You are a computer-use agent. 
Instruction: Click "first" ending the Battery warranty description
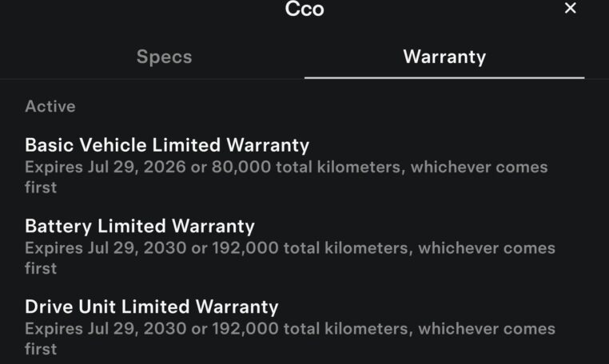(41, 269)
